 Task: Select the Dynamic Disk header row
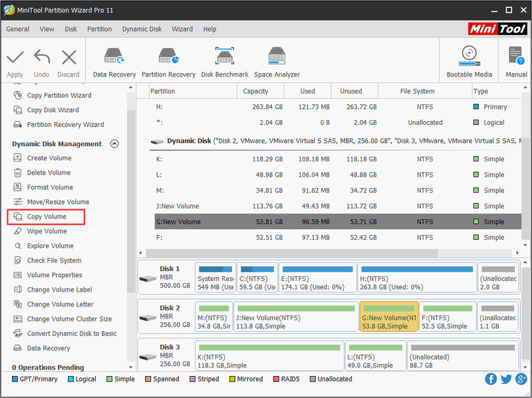tap(335, 141)
